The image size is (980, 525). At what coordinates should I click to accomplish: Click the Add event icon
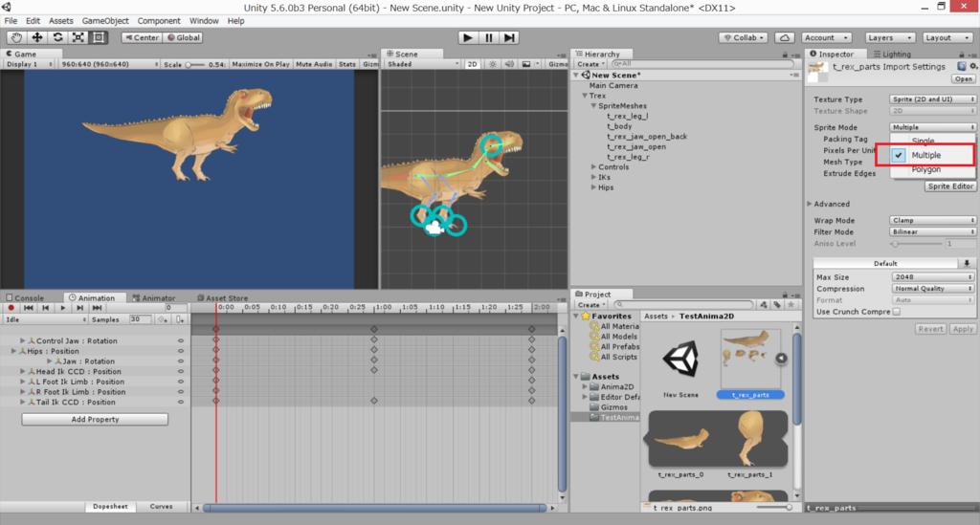[180, 319]
